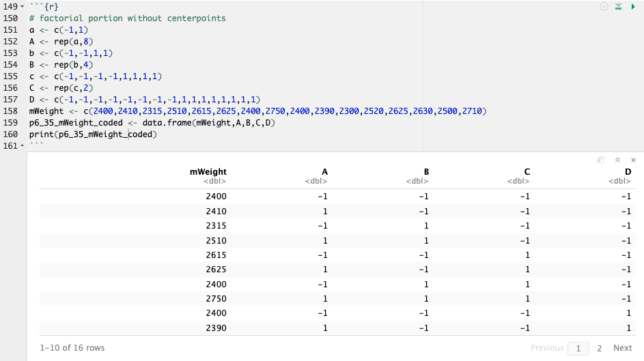
Task: Clear the chunk output with X
Action: click(633, 160)
